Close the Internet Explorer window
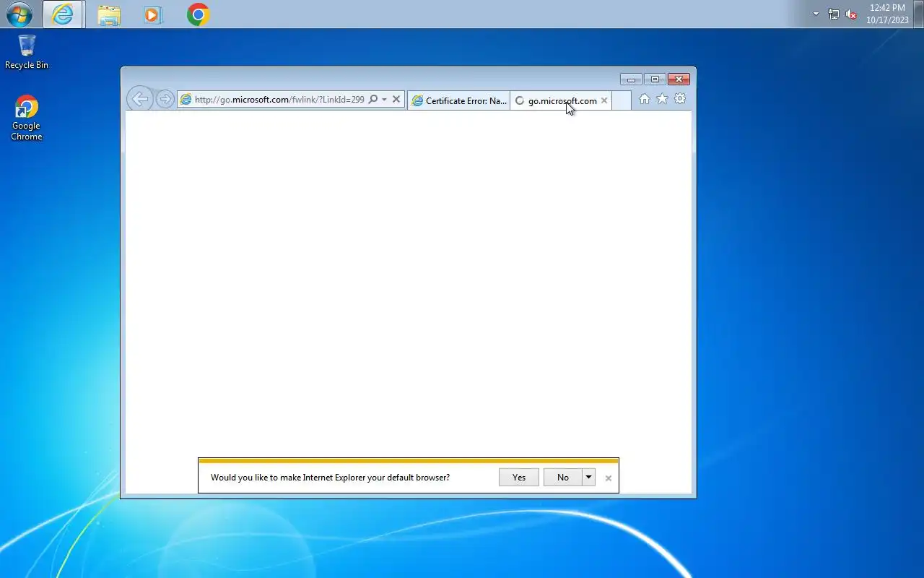Image resolution: width=924 pixels, height=578 pixels. point(679,79)
